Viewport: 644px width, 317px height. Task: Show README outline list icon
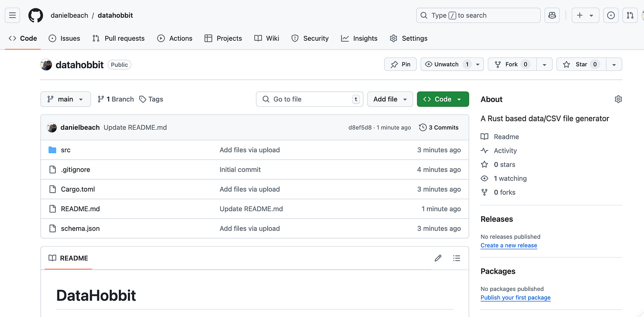coord(457,258)
